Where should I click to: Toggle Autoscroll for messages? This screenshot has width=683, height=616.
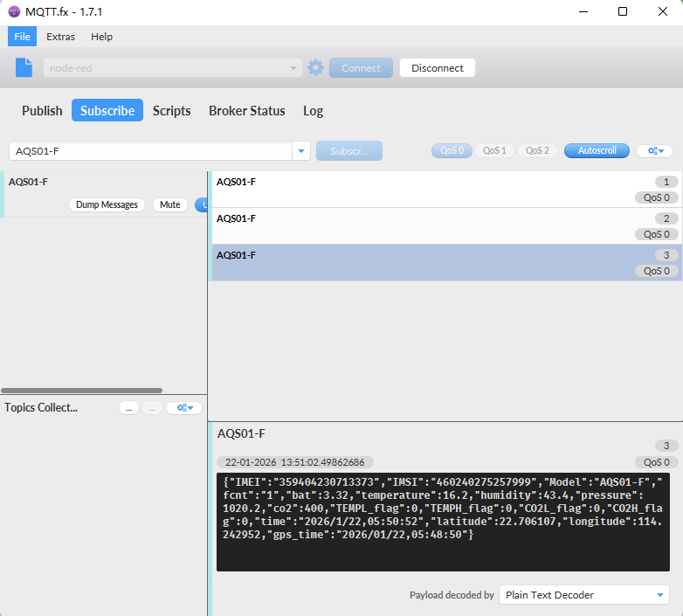(x=597, y=151)
